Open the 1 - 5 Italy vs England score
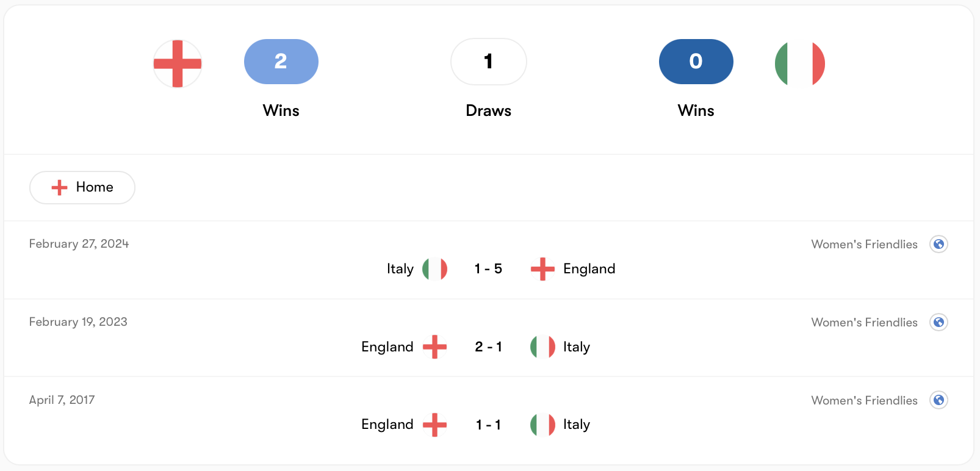Screen dimensions: 980x471 click(x=488, y=269)
